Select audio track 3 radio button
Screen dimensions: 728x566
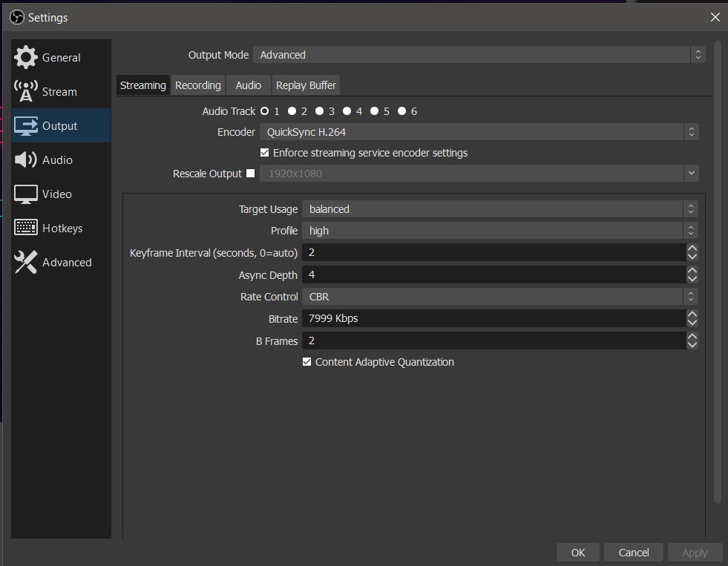point(319,111)
